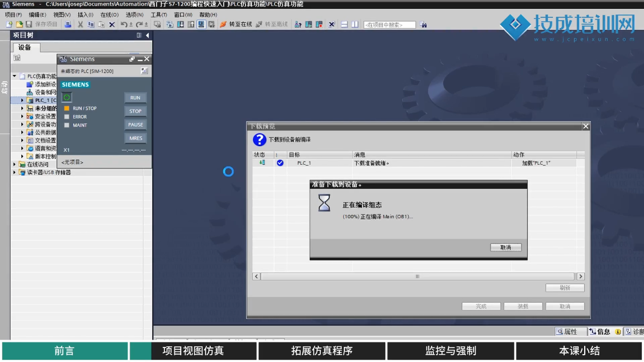The image size is (644, 362).
Task: Click the PAUSE button in PLCSIM
Action: tap(135, 125)
